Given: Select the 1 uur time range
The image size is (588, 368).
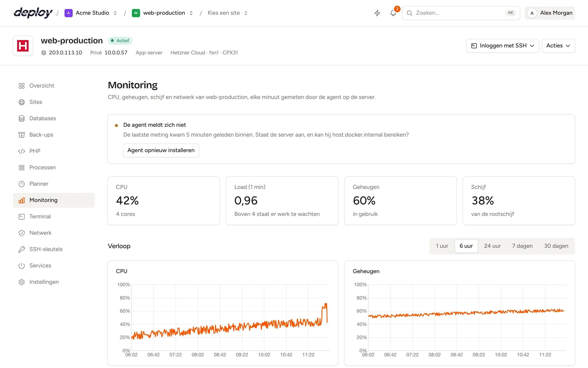Looking at the screenshot, I should tap(442, 246).
